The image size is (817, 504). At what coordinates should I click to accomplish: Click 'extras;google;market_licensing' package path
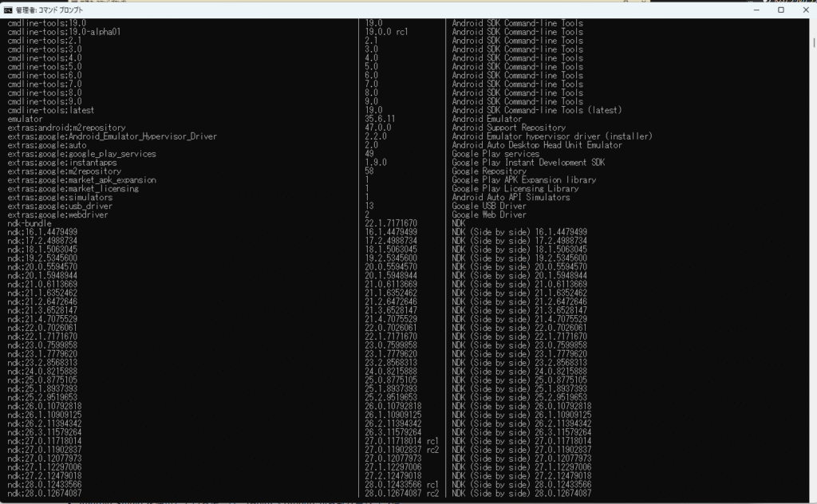73,189
